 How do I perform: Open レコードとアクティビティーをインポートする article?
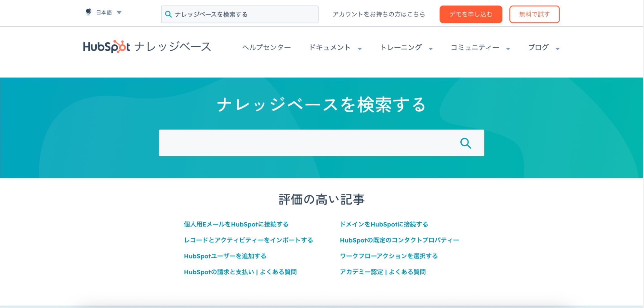click(248, 240)
